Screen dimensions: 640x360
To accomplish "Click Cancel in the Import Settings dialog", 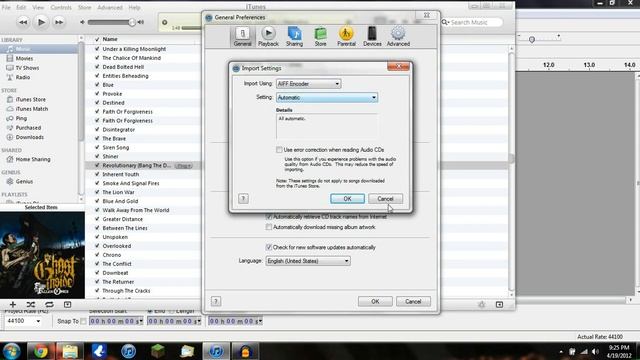I will [385, 199].
